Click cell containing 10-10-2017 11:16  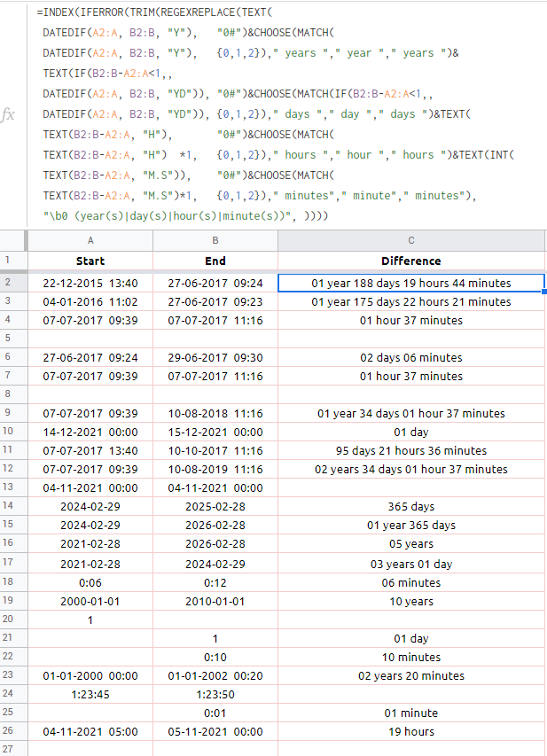coord(215,451)
